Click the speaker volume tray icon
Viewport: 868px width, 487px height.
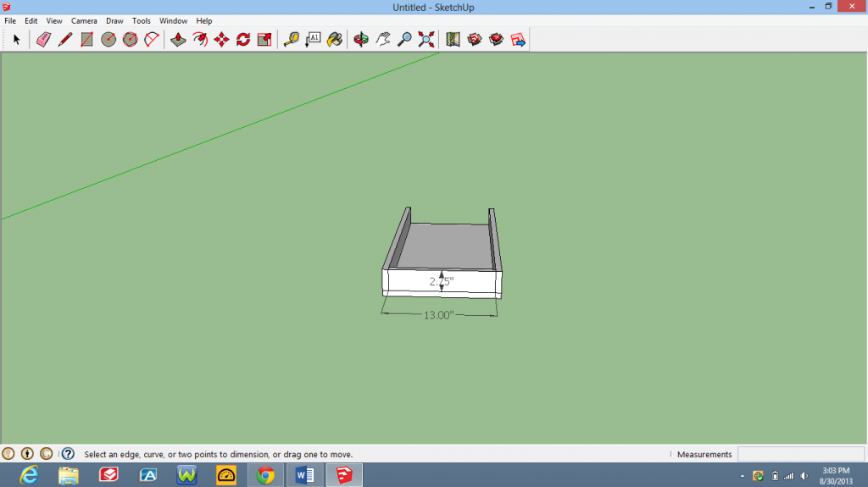tap(804, 476)
